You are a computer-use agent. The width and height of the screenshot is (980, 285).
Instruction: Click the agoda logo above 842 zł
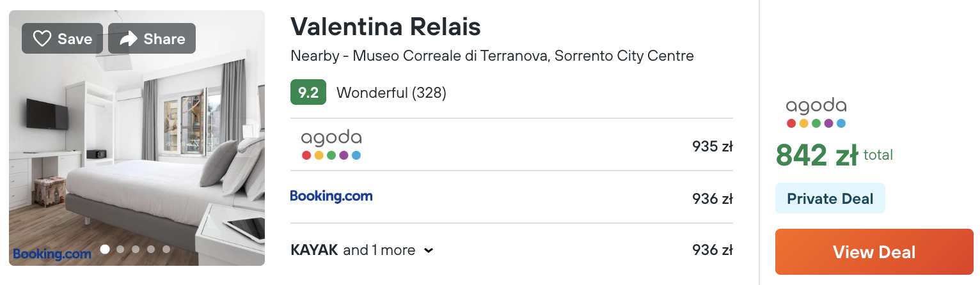[x=816, y=113]
